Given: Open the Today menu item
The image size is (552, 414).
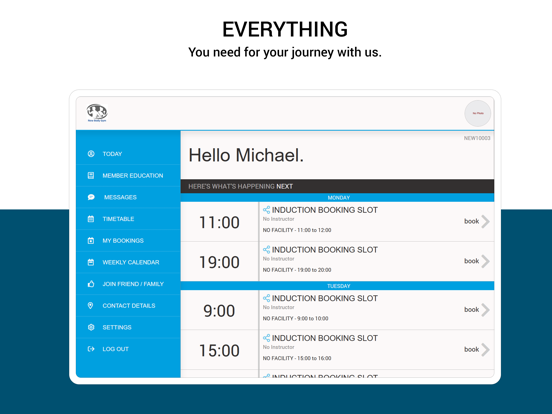Looking at the screenshot, I should pyautogui.click(x=128, y=154).
